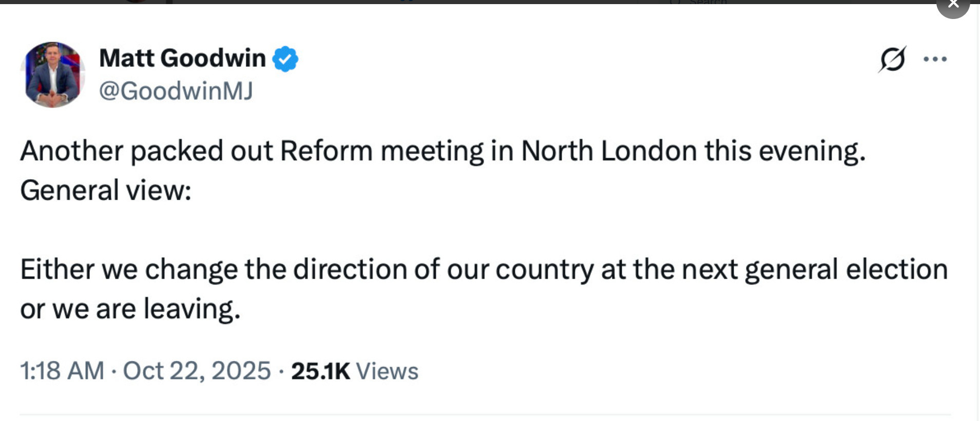This screenshot has width=980, height=421.
Task: Click the search magnifier icon at top
Action: (x=675, y=2)
